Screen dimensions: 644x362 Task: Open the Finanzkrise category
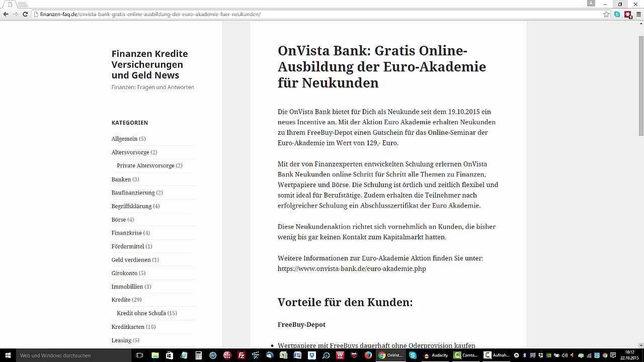(x=127, y=233)
